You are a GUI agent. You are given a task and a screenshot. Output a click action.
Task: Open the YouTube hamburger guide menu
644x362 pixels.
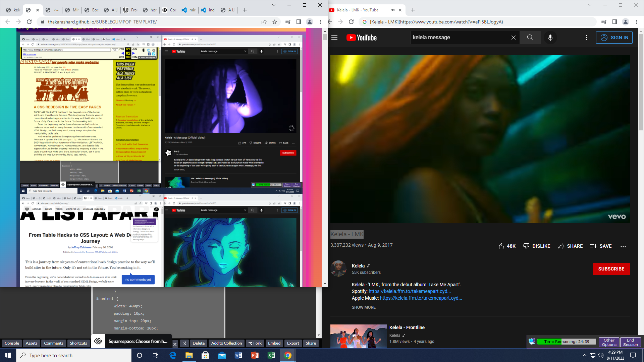tap(334, 38)
